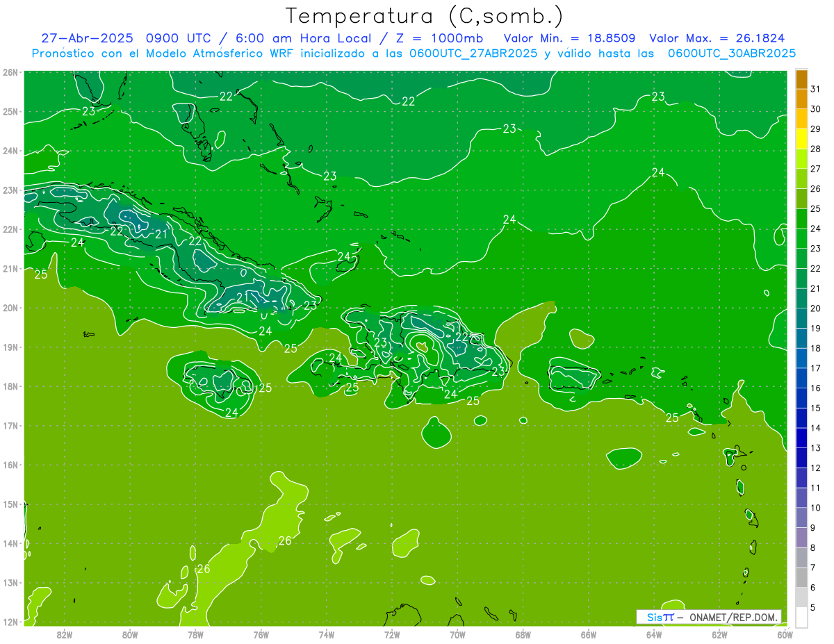Pick the teal swatch between 19 and 20
Viewport: 834px width, 644px height.
click(x=801, y=318)
